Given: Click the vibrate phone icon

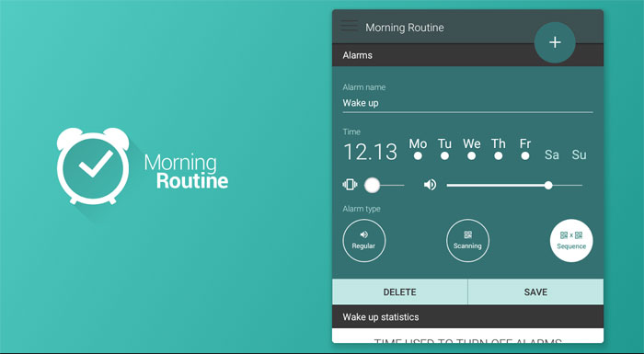Looking at the screenshot, I should [350, 185].
